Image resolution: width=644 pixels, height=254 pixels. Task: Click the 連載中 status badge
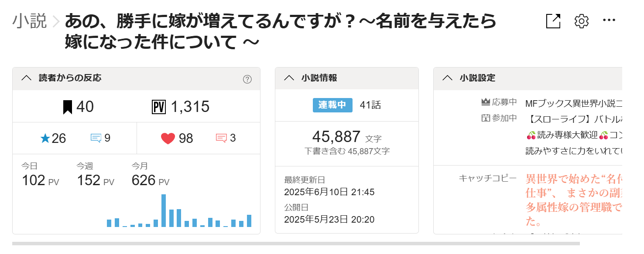pyautogui.click(x=332, y=105)
